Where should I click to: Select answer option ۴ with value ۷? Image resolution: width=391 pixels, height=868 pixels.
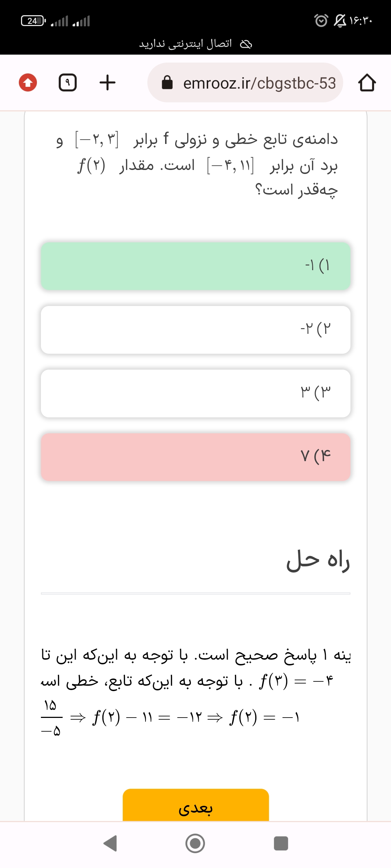pyautogui.click(x=195, y=457)
